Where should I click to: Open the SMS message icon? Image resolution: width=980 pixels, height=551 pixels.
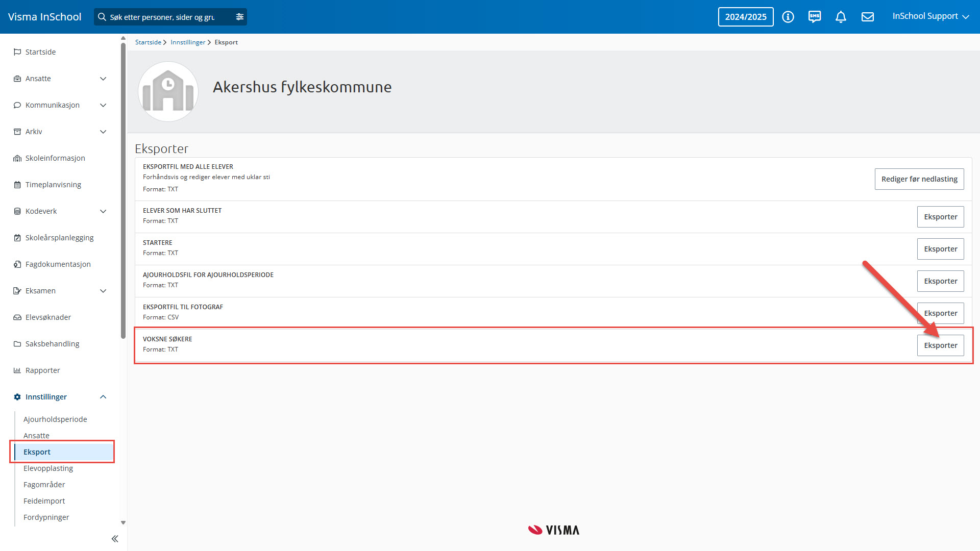815,17
